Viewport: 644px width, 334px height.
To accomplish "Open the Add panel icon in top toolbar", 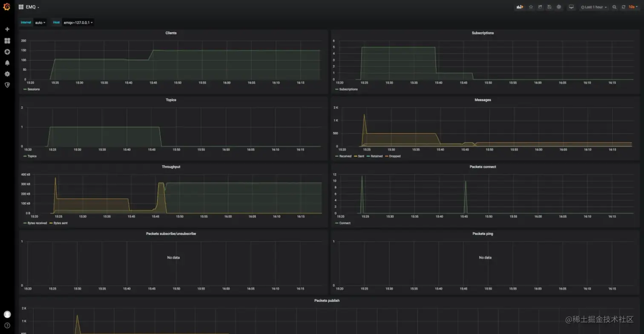I will [x=520, y=7].
